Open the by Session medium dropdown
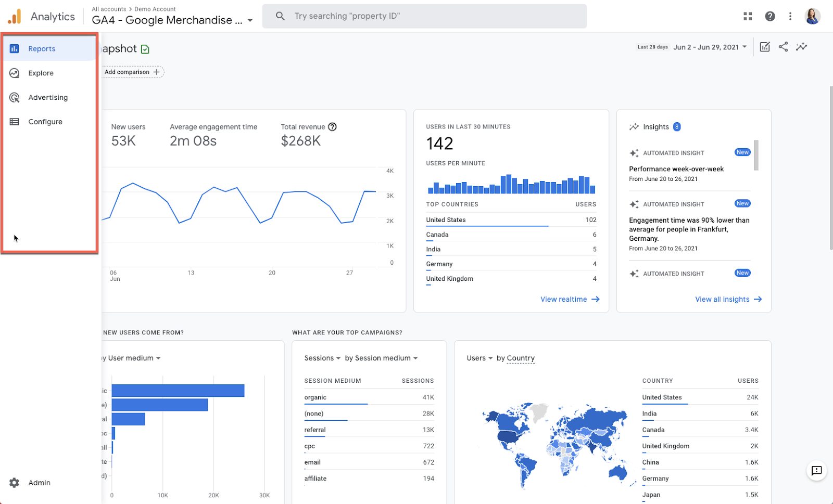833x504 pixels. pos(382,358)
